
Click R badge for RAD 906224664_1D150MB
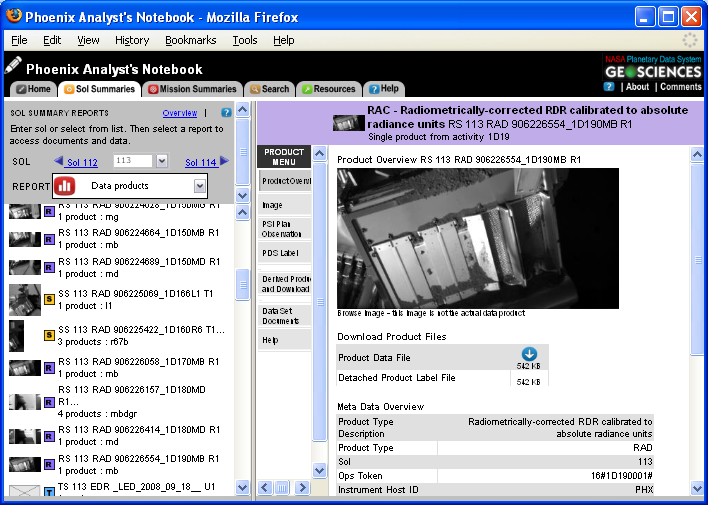pos(49,239)
